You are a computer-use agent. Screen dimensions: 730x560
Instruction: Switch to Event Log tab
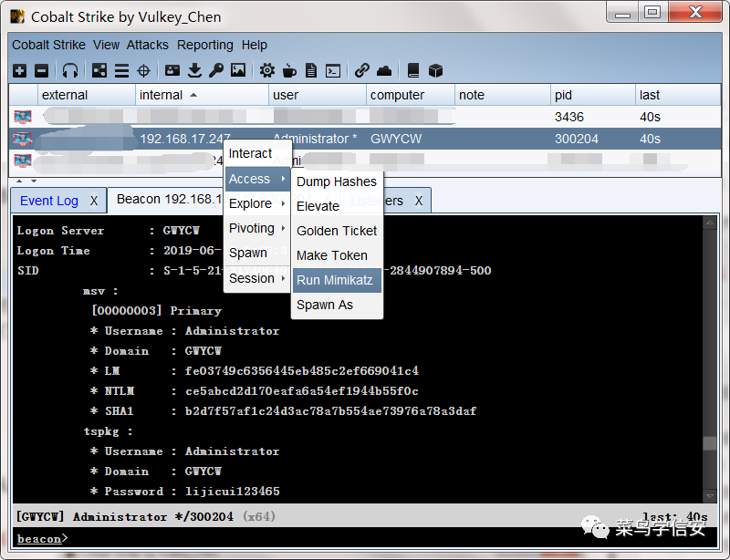(x=49, y=201)
